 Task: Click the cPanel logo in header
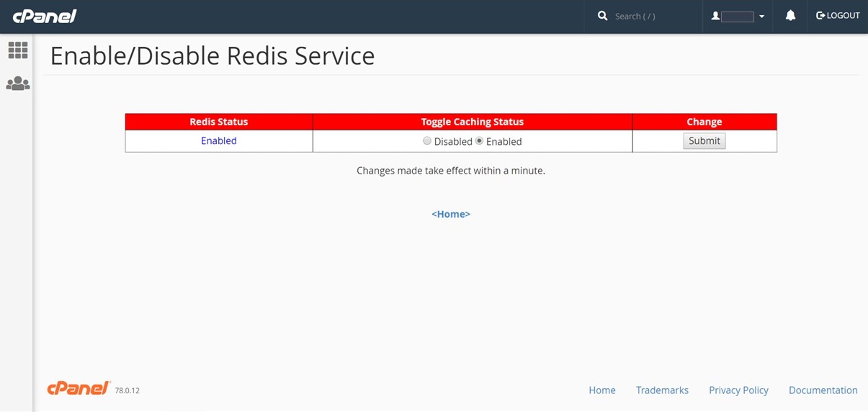[45, 15]
